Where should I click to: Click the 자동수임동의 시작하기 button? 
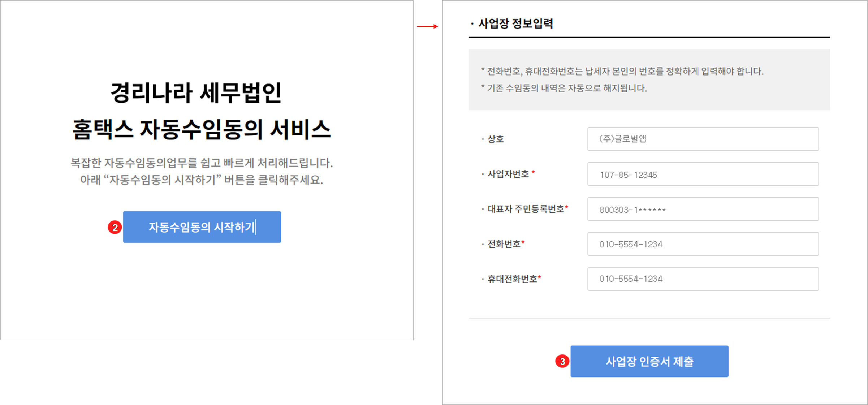coord(202,227)
